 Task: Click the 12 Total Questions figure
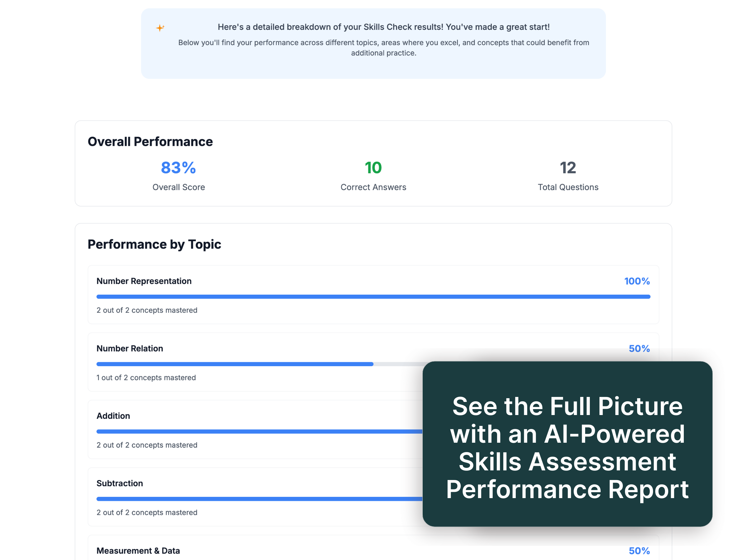[x=568, y=168]
